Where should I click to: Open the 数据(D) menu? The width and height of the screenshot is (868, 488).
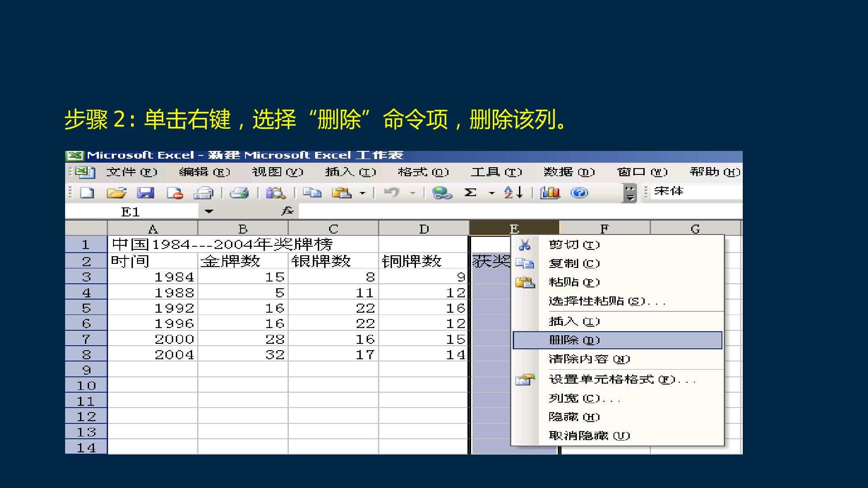569,172
